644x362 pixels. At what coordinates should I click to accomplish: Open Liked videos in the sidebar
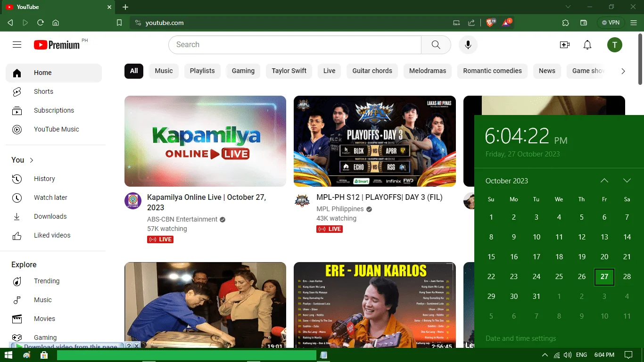pyautogui.click(x=54, y=235)
